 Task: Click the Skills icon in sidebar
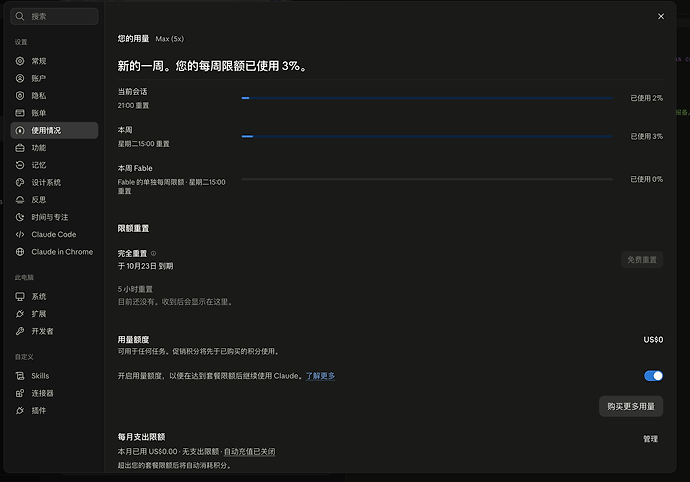point(20,376)
